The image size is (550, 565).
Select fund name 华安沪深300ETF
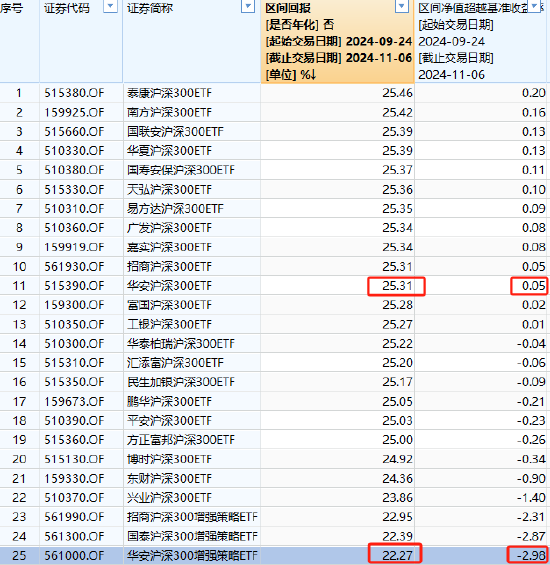pyautogui.click(x=169, y=286)
